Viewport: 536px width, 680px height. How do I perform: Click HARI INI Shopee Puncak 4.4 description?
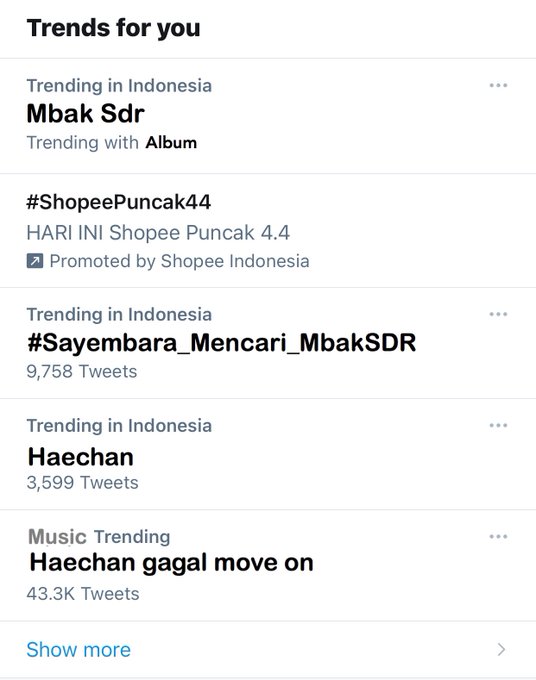tap(158, 232)
